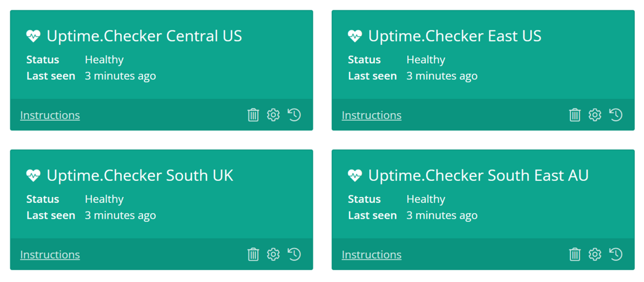The width and height of the screenshot is (644, 282).
Task: Click trash icon on Uptime.Checker South UK
Action: (254, 254)
